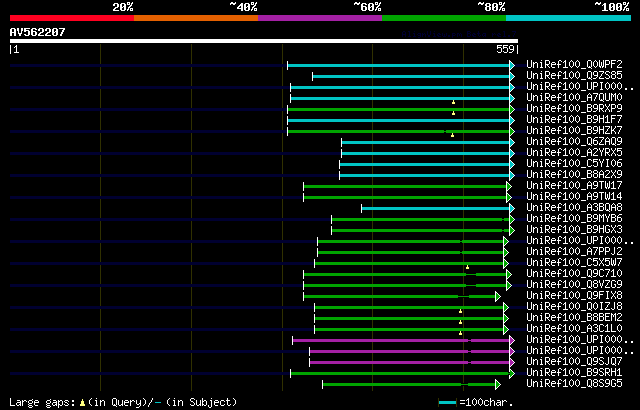This screenshot has height=410, width=640.
Task: Click the purple arrowhead on the Q9SJQ7 row
Action: tap(512, 363)
